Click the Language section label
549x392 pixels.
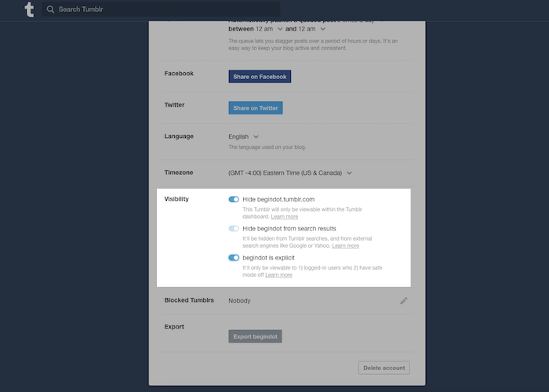click(x=179, y=136)
